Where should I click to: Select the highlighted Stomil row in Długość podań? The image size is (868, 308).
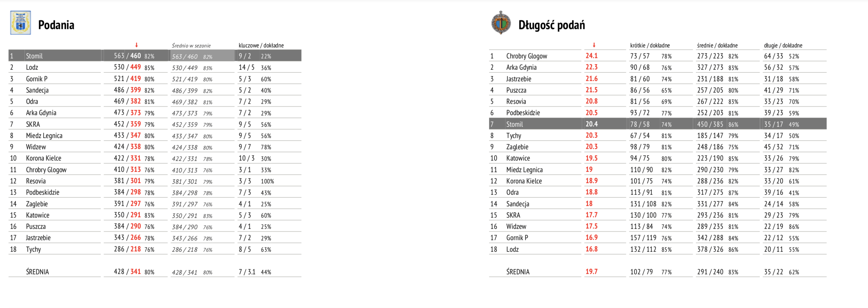point(658,124)
